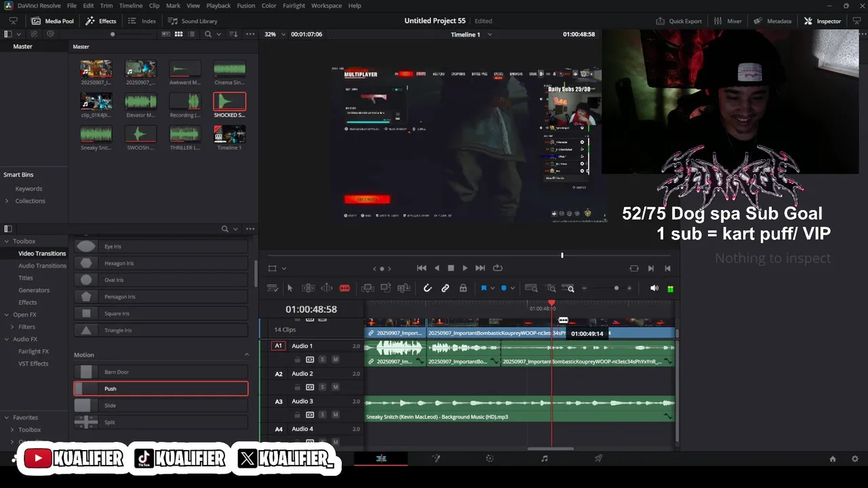Toggle the chain Linked Selection icon
Screen dimensions: 868x488
tap(446, 288)
